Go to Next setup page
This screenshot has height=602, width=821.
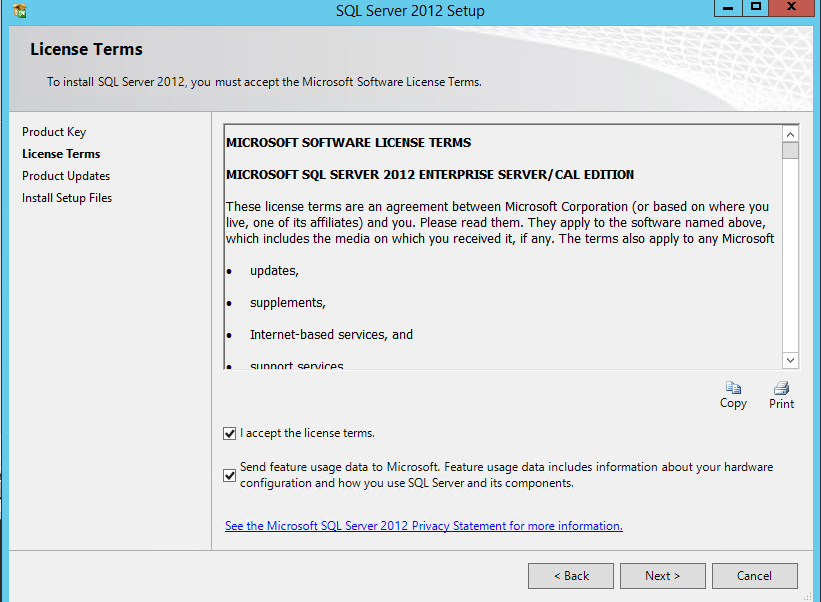click(662, 576)
